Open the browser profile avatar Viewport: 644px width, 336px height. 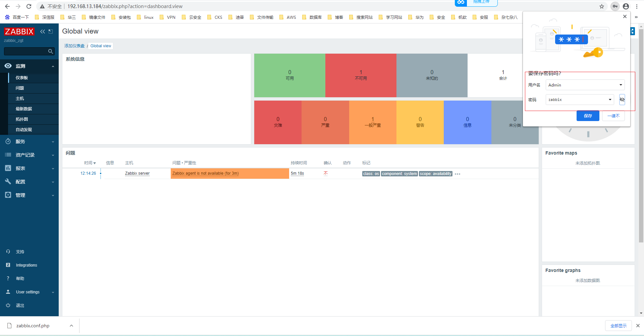[x=626, y=6]
